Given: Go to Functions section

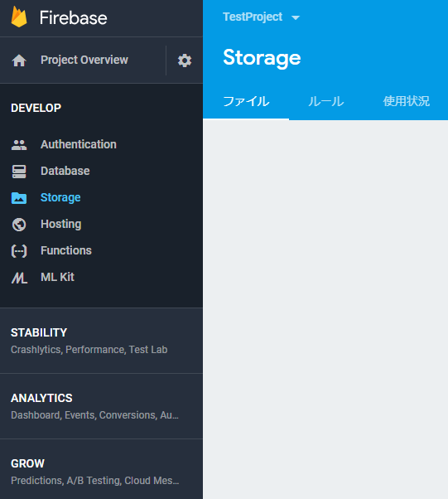Looking at the screenshot, I should coord(66,250).
